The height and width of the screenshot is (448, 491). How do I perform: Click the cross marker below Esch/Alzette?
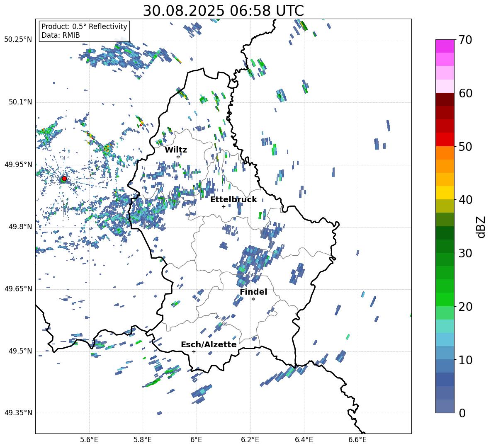(194, 351)
